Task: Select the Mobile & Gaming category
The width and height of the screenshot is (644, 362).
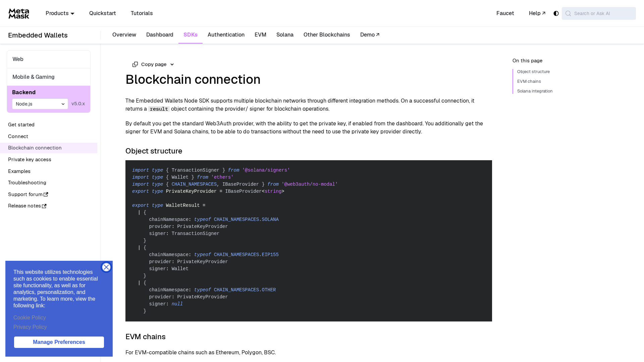Action: click(49, 77)
